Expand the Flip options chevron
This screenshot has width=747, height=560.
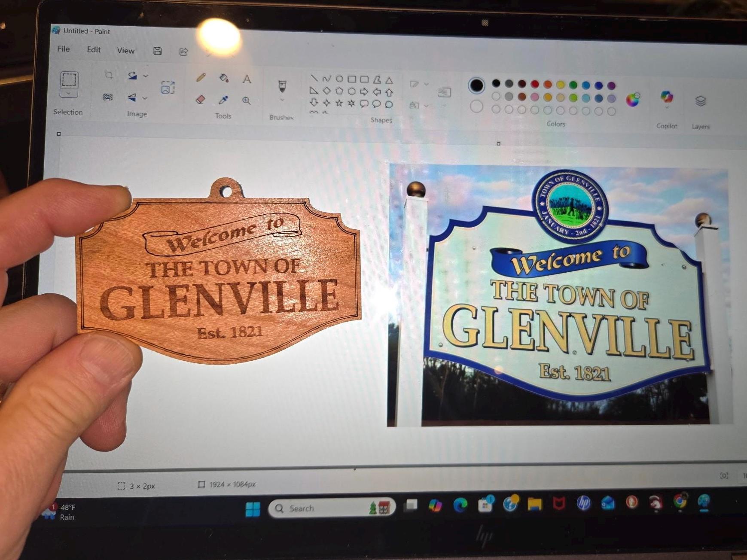[x=145, y=98]
